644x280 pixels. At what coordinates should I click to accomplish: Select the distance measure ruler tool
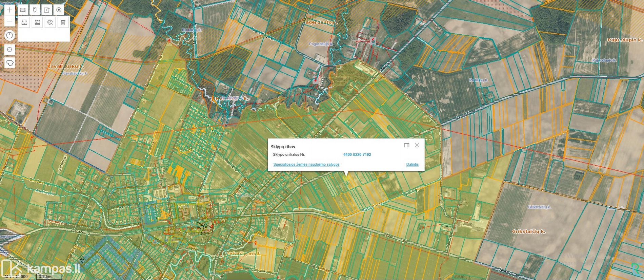pyautogui.click(x=24, y=22)
